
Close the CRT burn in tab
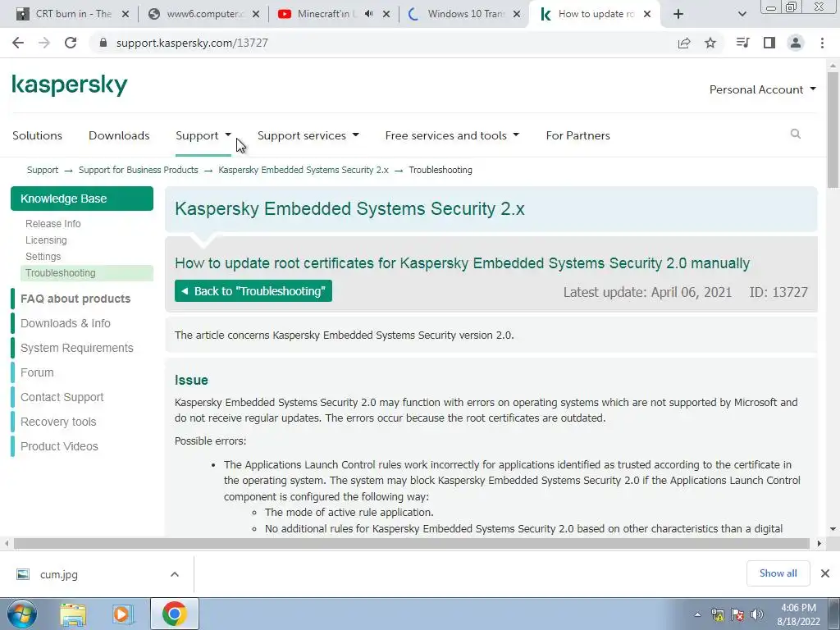tap(126, 15)
